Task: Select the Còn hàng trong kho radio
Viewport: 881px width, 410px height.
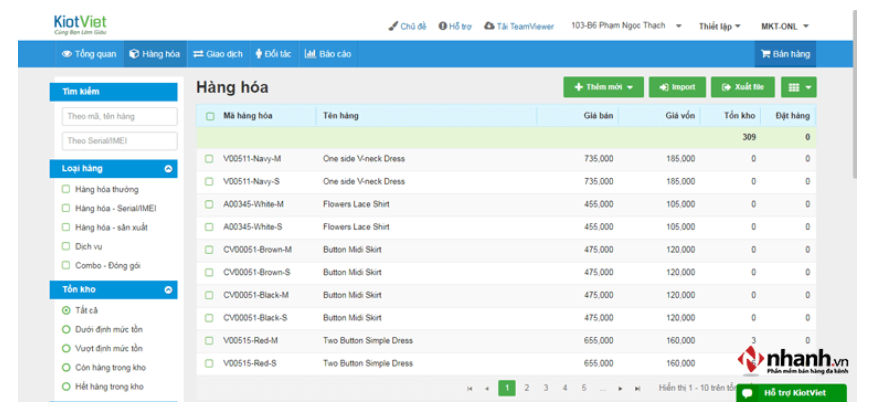Action: (66, 367)
